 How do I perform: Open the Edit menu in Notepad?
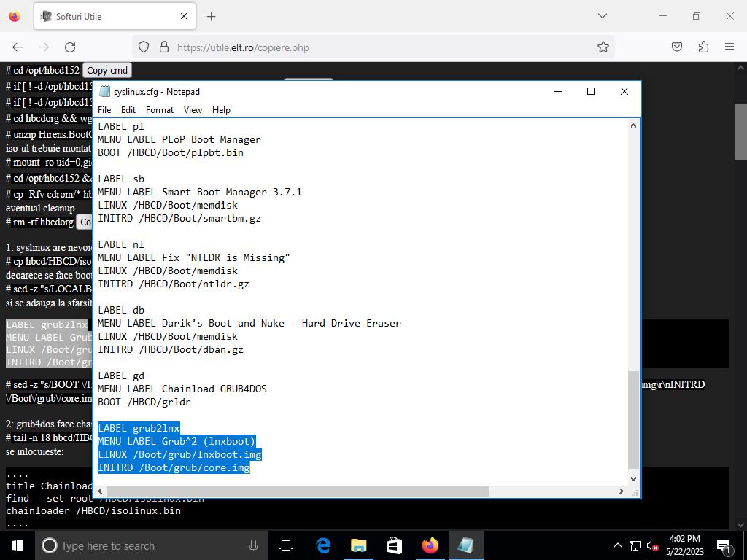click(128, 110)
